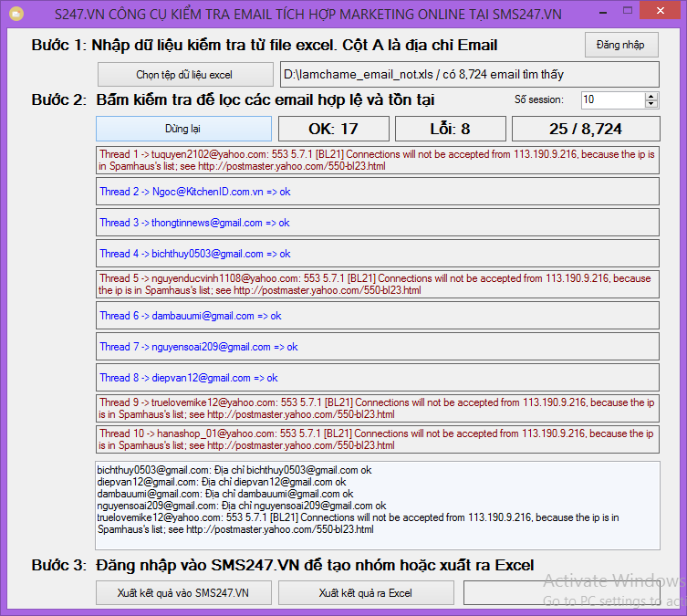Screen dimensions: 687x616
Task: Select Thread 6 dambauumi@gmail.com row
Action: 377,316
